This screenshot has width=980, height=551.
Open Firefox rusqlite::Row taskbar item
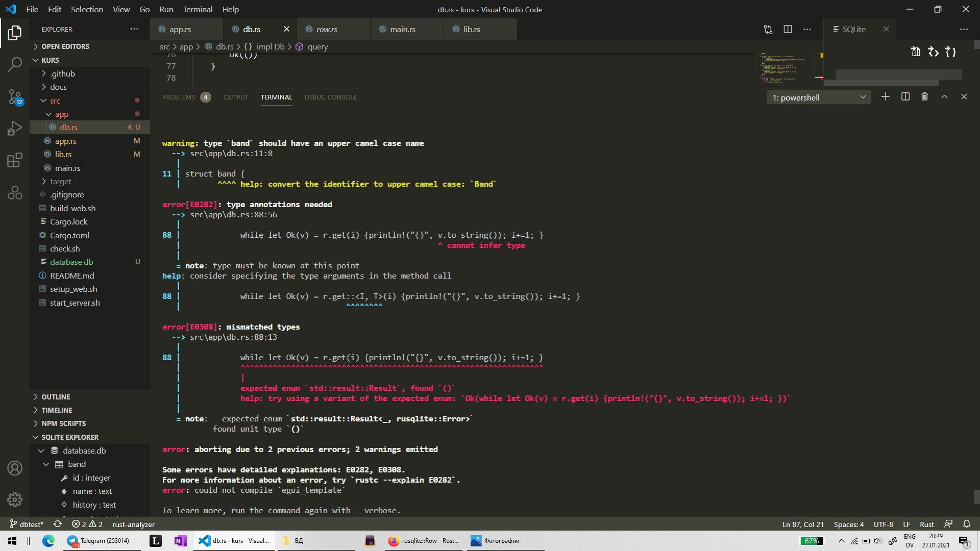(423, 541)
